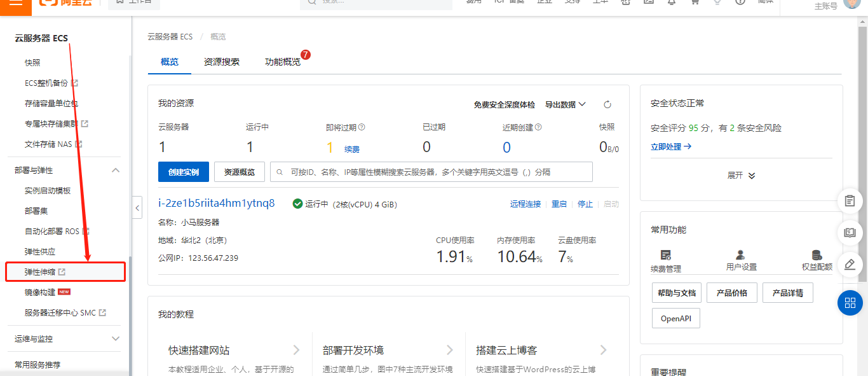The image size is (868, 376).
Task: Open instance i-2ze1b5riita4hm1ytnq8
Action: 217,203
